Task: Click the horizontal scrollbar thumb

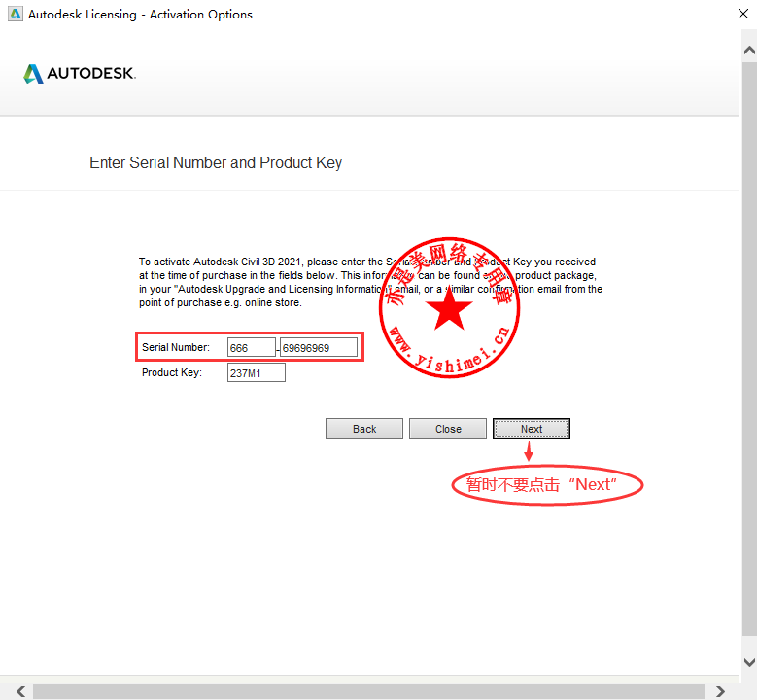Action: [x=369, y=691]
